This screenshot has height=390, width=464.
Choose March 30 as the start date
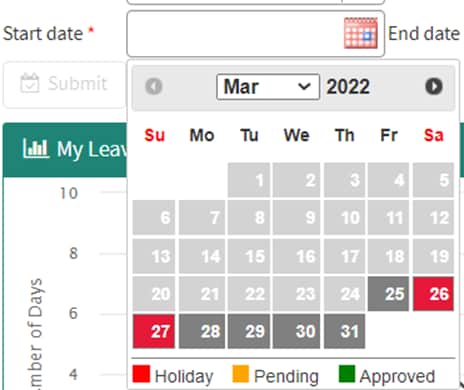click(296, 331)
